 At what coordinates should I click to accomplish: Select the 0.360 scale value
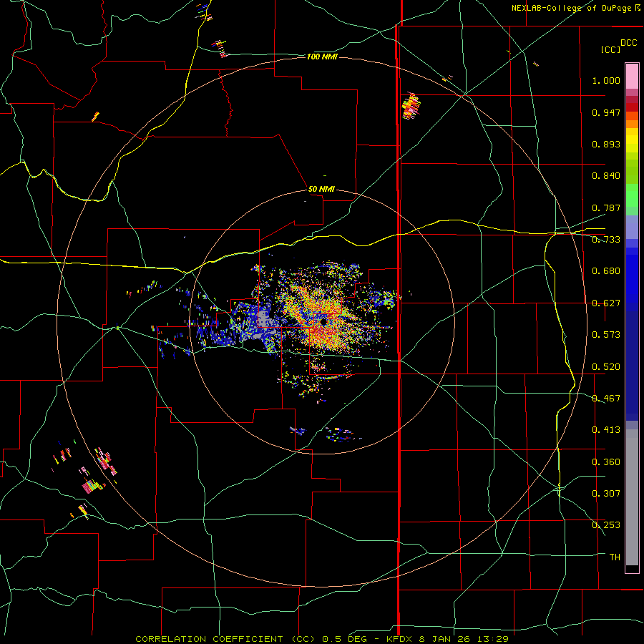(x=606, y=462)
